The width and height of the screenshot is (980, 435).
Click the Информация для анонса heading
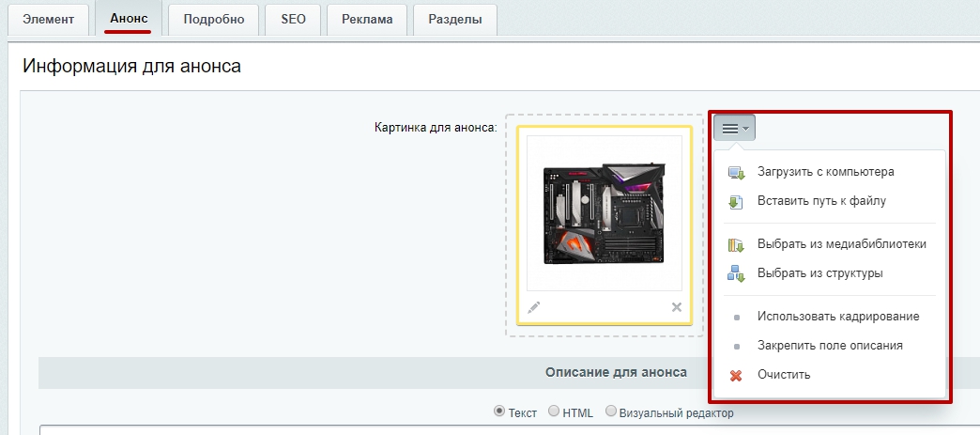pyautogui.click(x=131, y=66)
